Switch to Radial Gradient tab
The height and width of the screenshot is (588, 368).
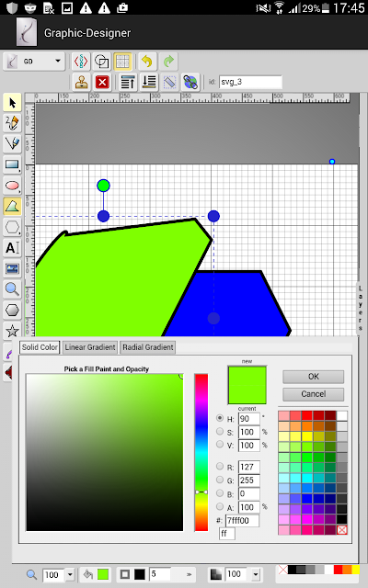[148, 347]
